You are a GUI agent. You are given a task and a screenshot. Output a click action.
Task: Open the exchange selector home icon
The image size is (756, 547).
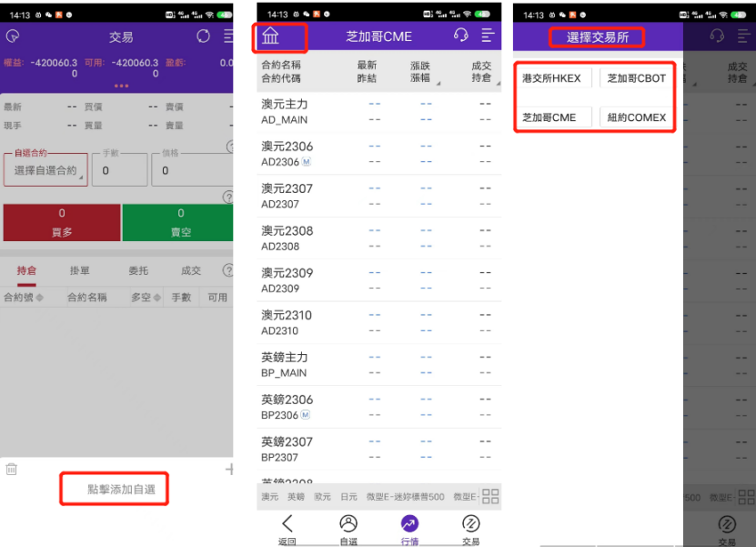tap(270, 35)
